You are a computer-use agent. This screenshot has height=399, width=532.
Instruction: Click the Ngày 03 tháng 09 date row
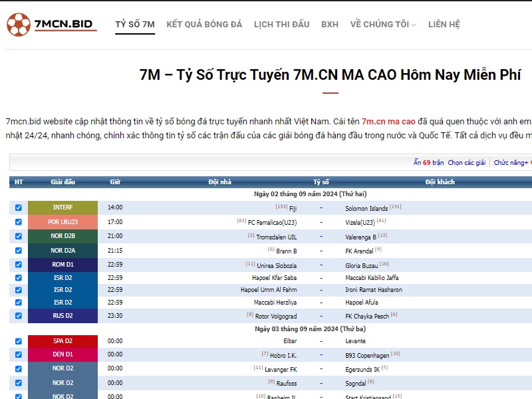[310, 329]
